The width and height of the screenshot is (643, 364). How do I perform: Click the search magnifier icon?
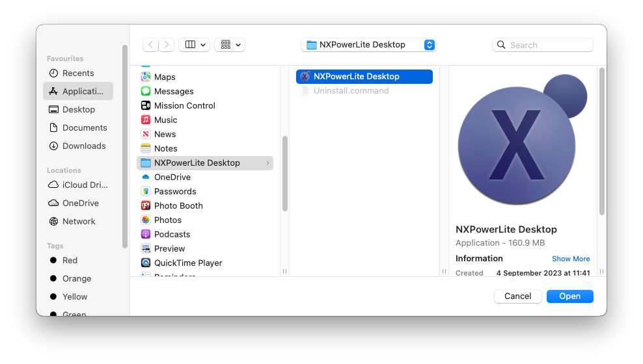pos(501,45)
